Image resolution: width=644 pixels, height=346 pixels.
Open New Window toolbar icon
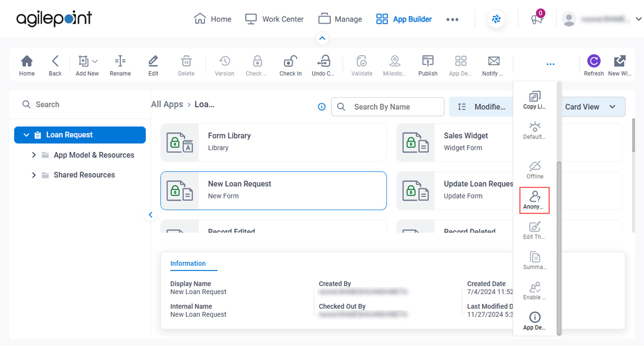point(620,65)
